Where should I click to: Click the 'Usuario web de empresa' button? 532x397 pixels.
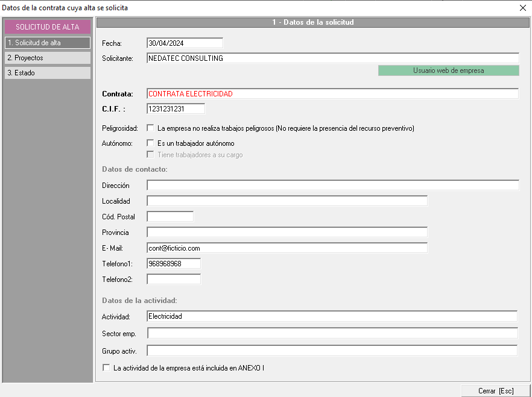coord(448,70)
